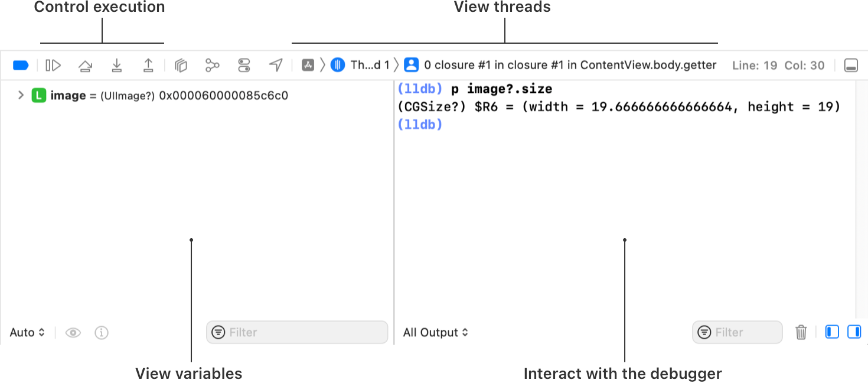Open the debug view hierarchy tool
The image size is (868, 383).
tap(181, 65)
